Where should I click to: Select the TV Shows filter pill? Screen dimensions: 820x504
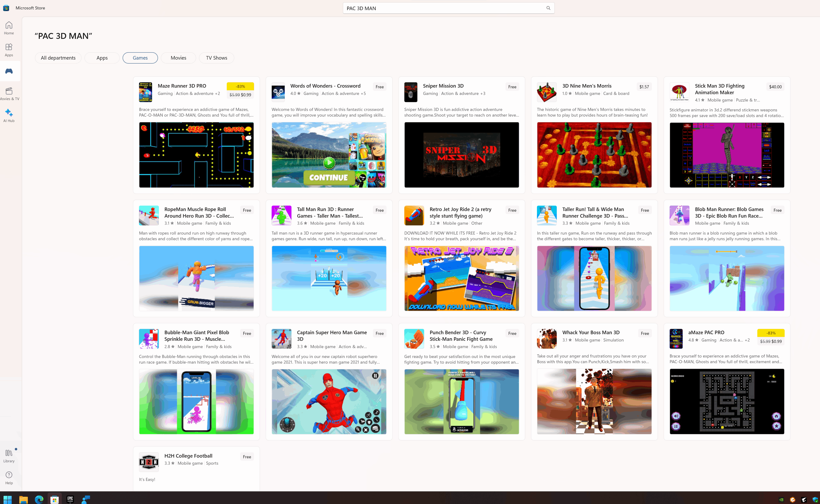tap(216, 58)
